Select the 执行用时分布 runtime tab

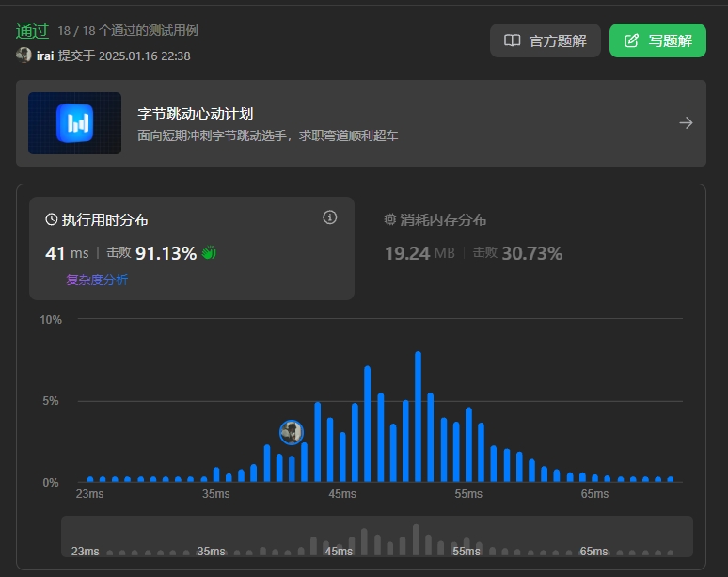pyautogui.click(x=192, y=248)
